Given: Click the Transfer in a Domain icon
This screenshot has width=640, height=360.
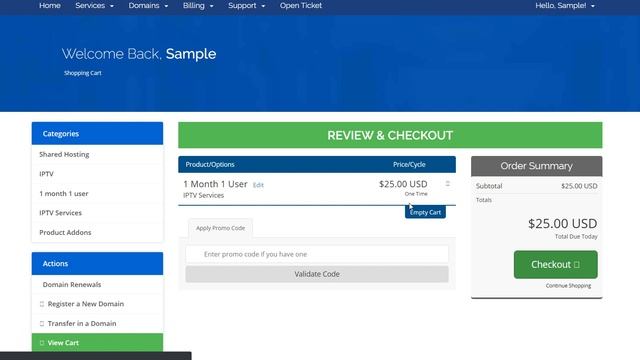Looking at the screenshot, I should 42,324.
